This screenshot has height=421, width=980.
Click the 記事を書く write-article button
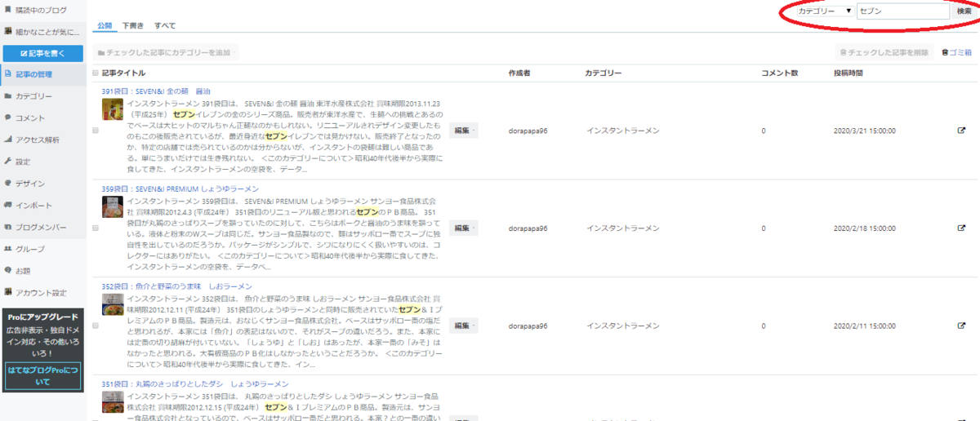click(x=42, y=53)
